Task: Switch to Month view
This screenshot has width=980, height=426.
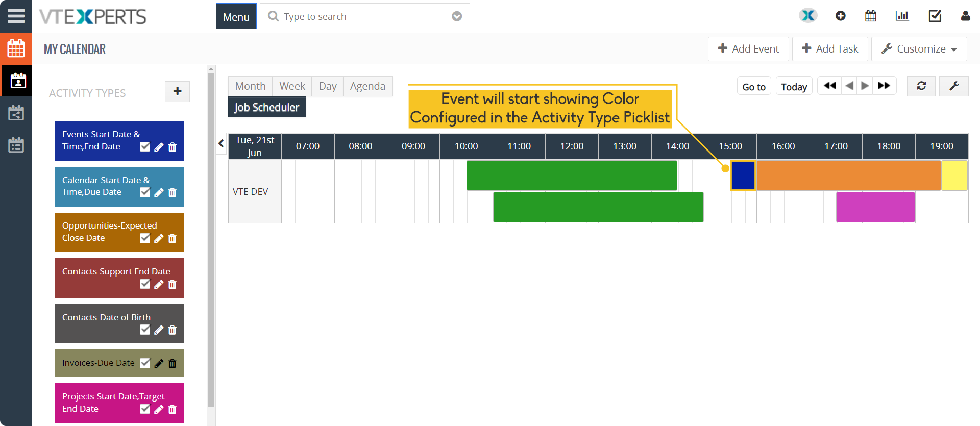Action: [x=250, y=86]
